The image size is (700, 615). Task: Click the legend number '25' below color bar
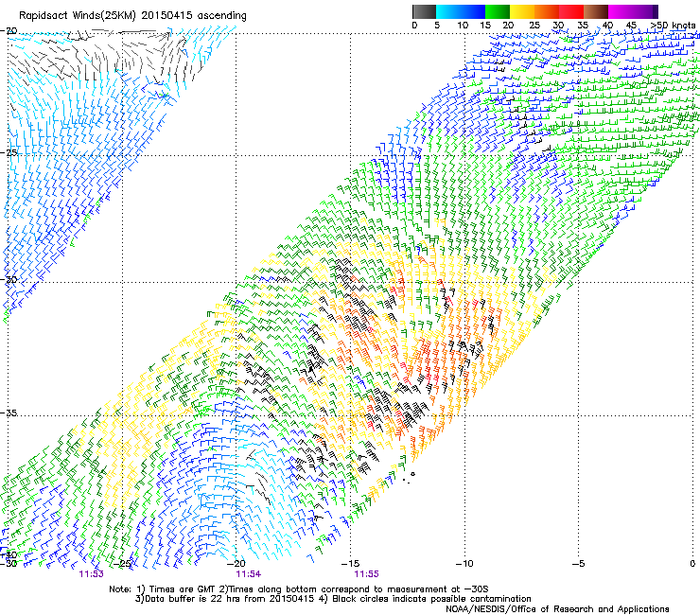tap(534, 26)
